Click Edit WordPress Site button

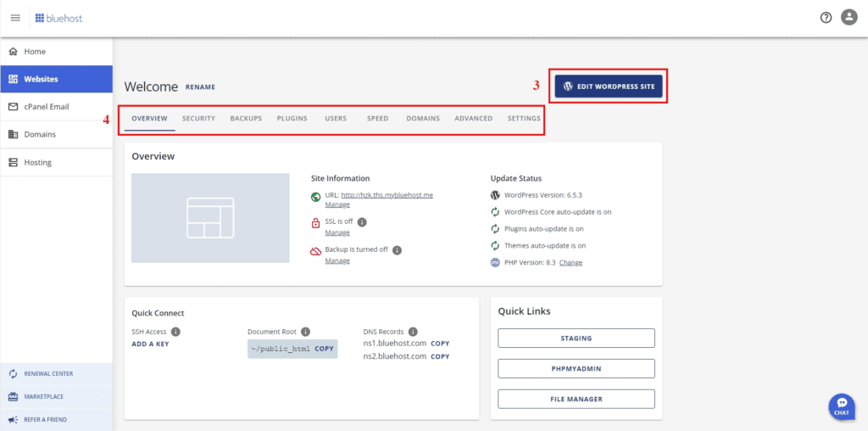[609, 87]
